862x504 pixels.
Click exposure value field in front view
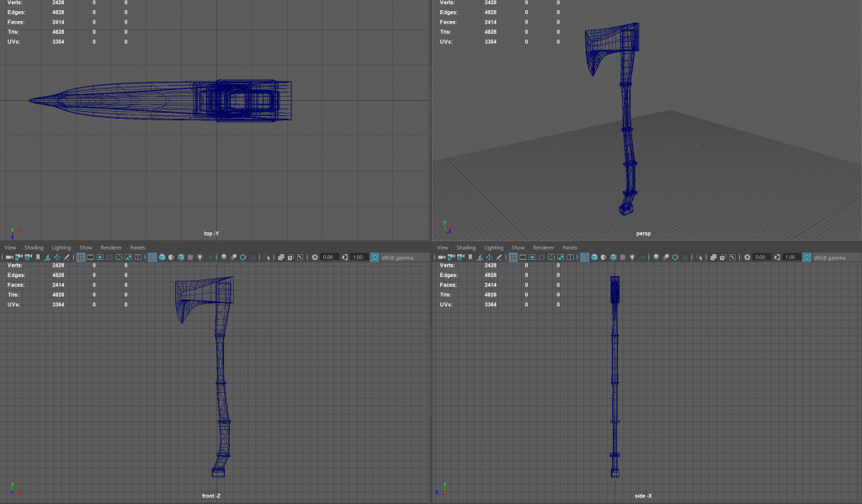329,257
